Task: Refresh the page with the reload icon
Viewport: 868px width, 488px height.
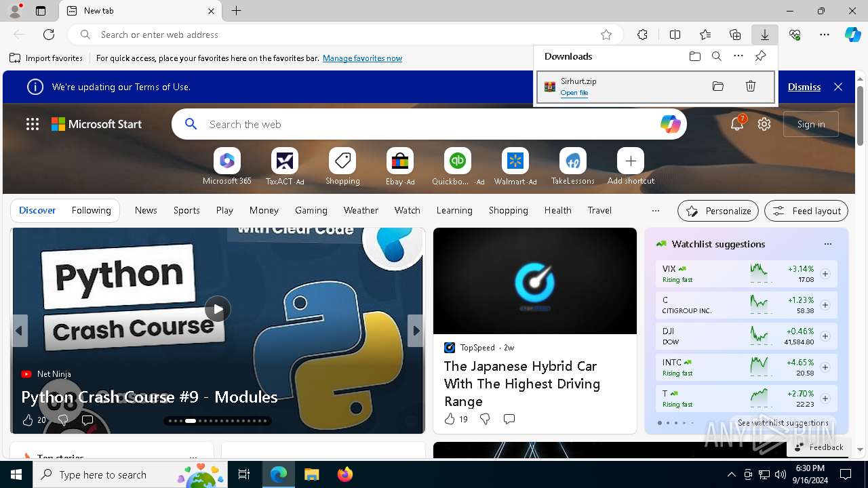Action: tap(49, 35)
